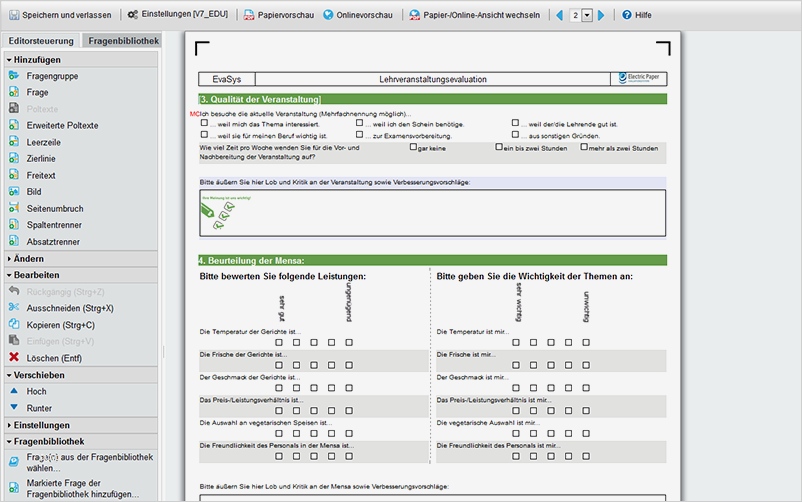Collapse the Verschieben section
The height and width of the screenshot is (502, 802).
click(81, 375)
